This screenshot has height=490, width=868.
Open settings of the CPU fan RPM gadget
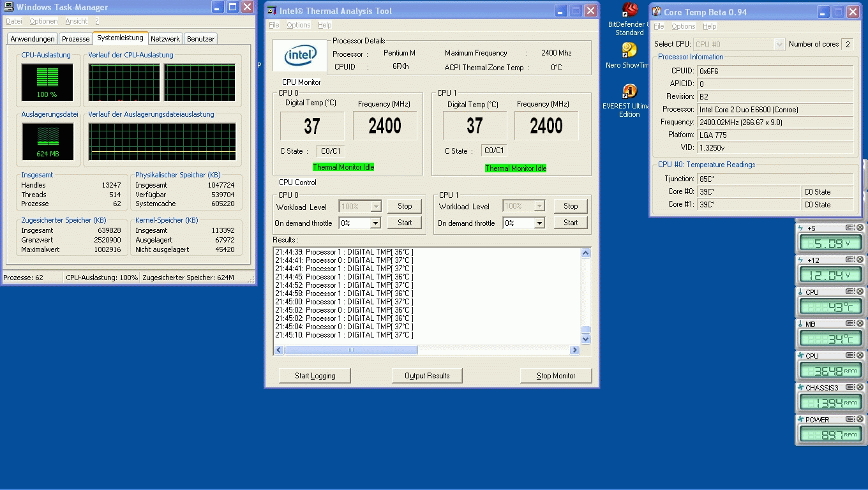click(x=850, y=355)
